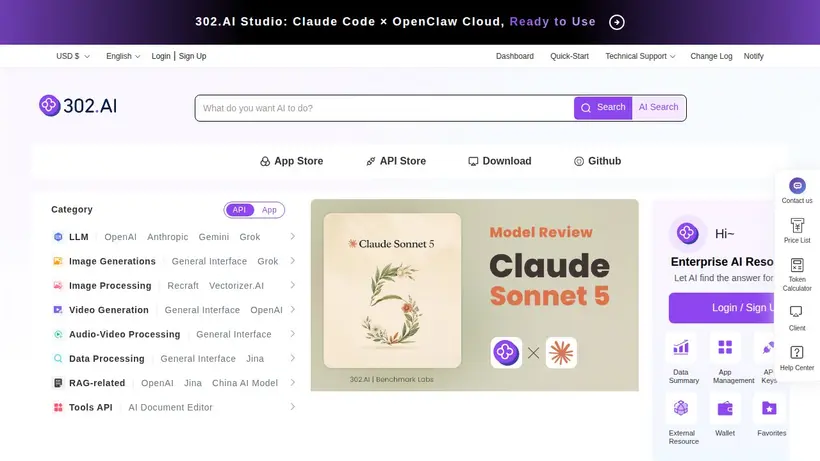Click AI Document Editor link
Viewport: 820px width, 461px height.
[170, 407]
